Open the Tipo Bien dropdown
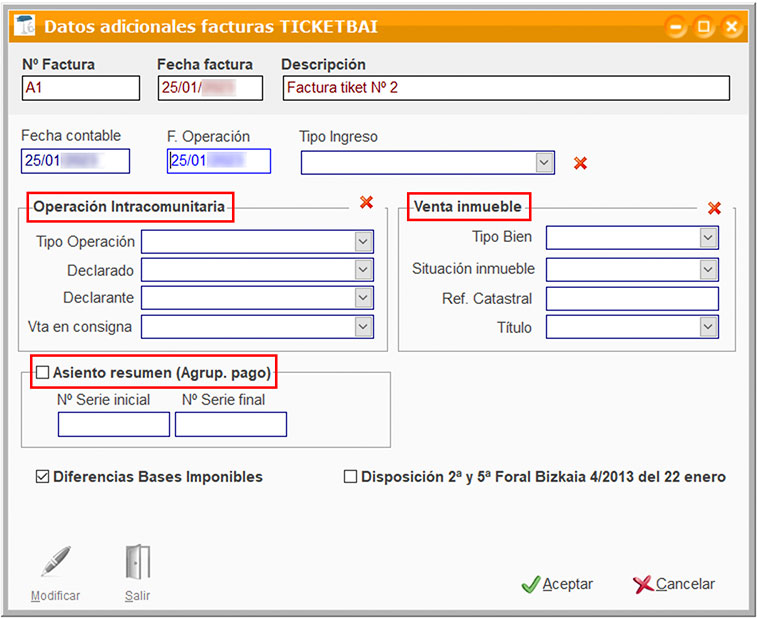This screenshot has height=618, width=757. (x=708, y=238)
